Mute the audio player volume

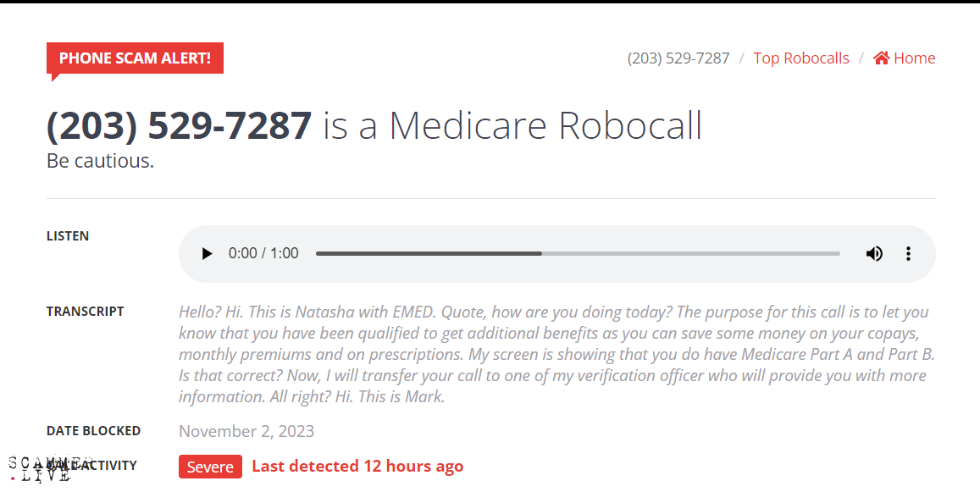click(874, 253)
